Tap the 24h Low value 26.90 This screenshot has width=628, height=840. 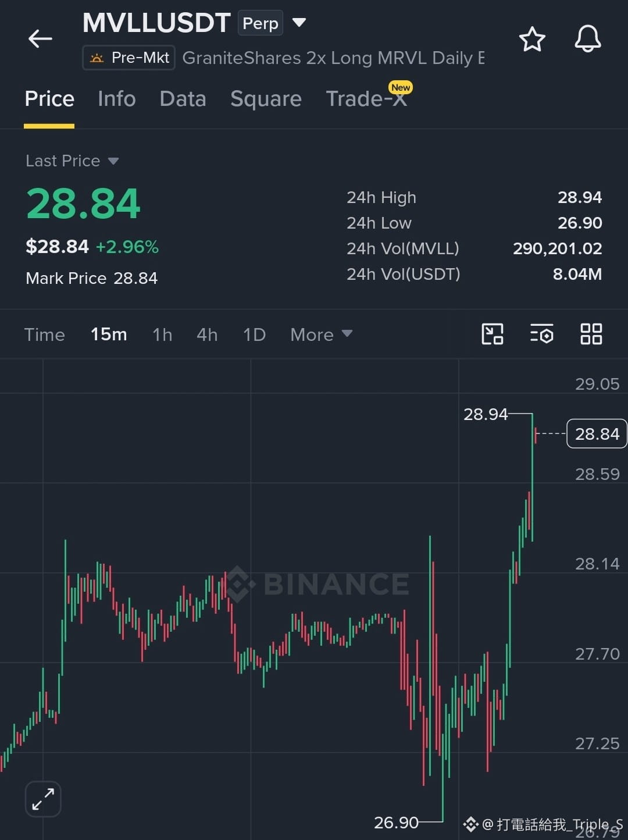[580, 223]
